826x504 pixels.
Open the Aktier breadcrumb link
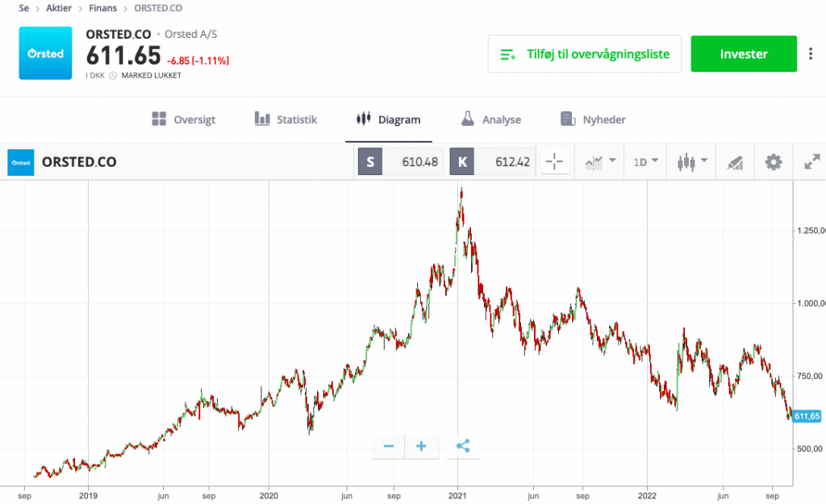coord(57,8)
